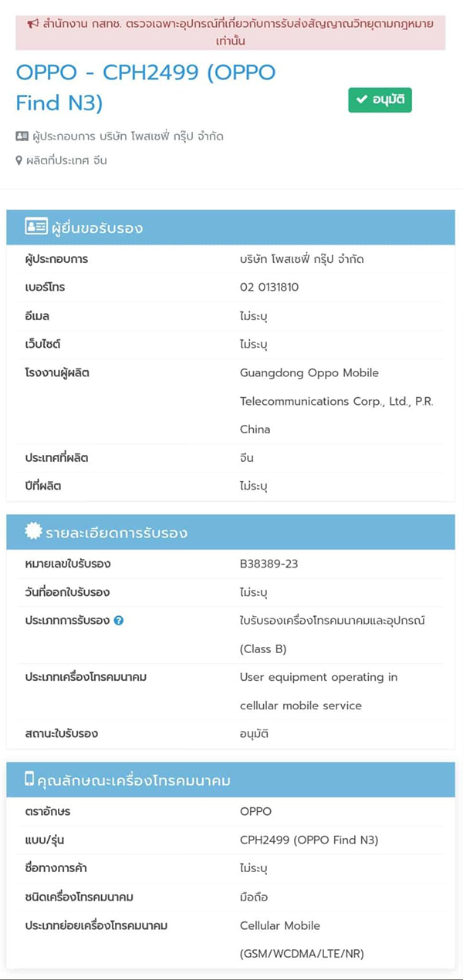Click the megaphone icon in the notice banner
463x980 pixels.
pyautogui.click(x=33, y=24)
